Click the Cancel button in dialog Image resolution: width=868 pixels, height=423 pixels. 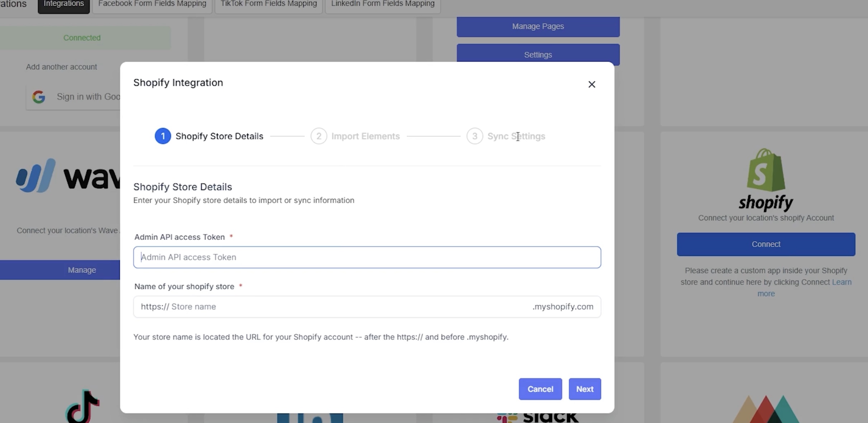click(540, 389)
